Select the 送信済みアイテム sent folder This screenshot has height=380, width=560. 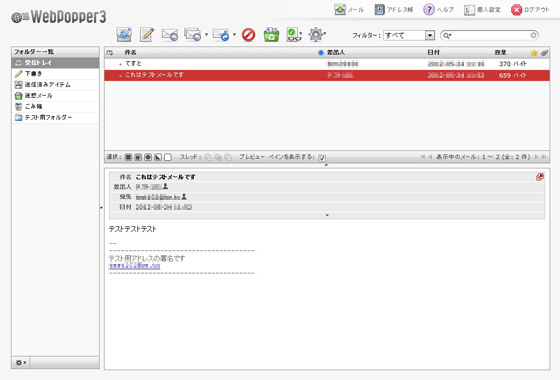coord(55,85)
